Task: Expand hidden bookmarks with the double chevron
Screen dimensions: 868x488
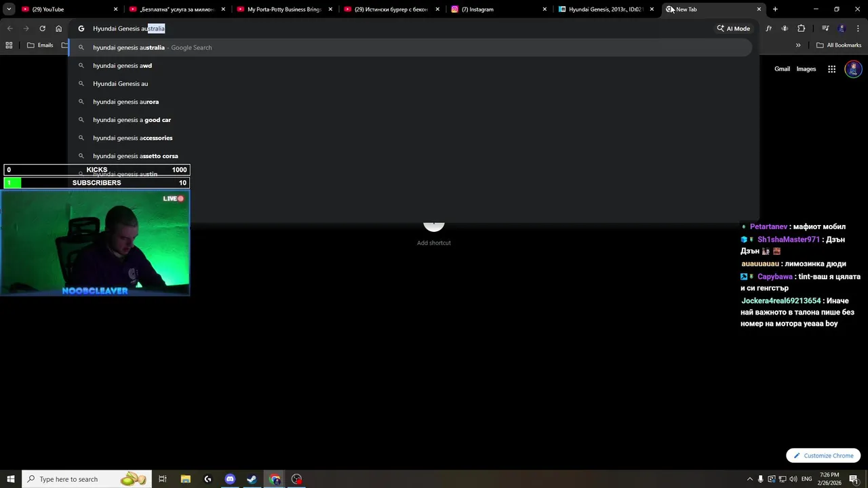Action: point(798,45)
